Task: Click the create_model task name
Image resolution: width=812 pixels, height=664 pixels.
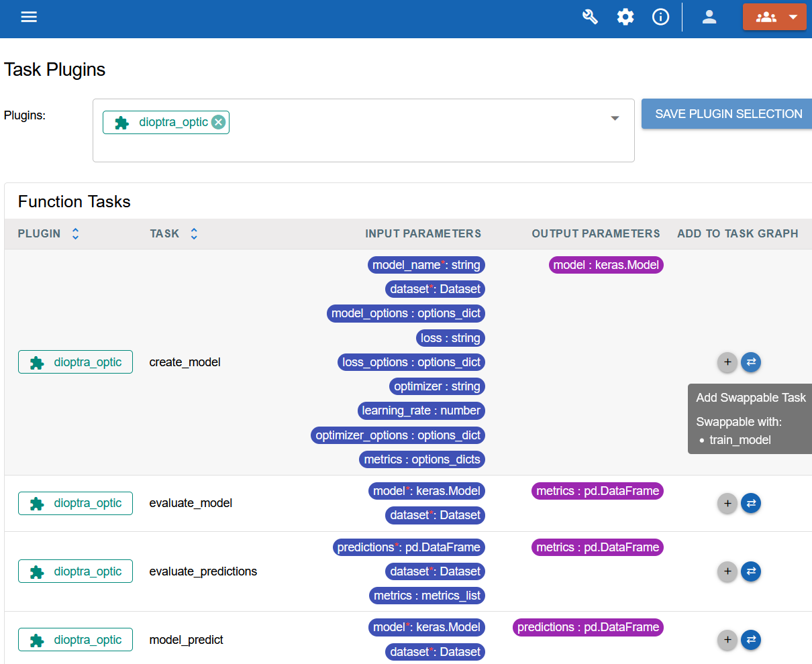Action: (185, 362)
